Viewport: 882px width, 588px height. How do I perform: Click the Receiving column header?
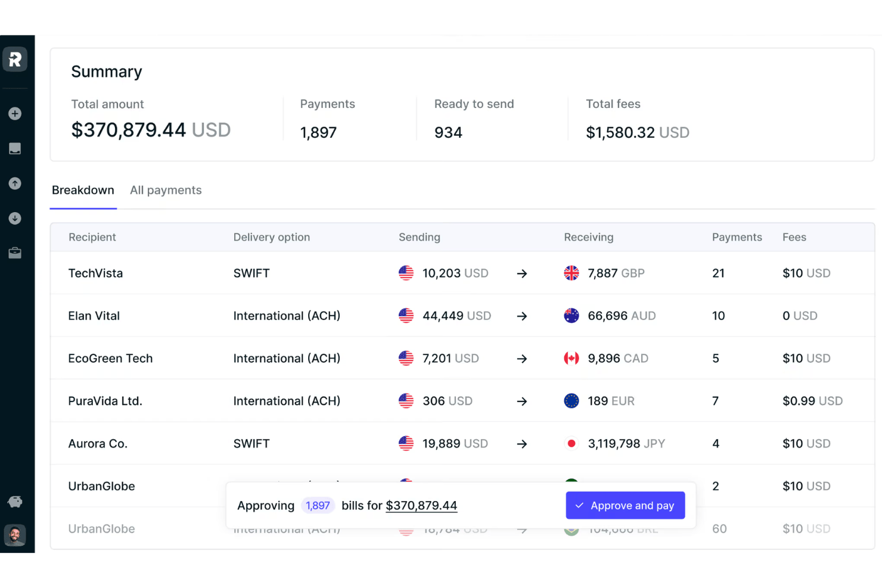click(x=589, y=237)
